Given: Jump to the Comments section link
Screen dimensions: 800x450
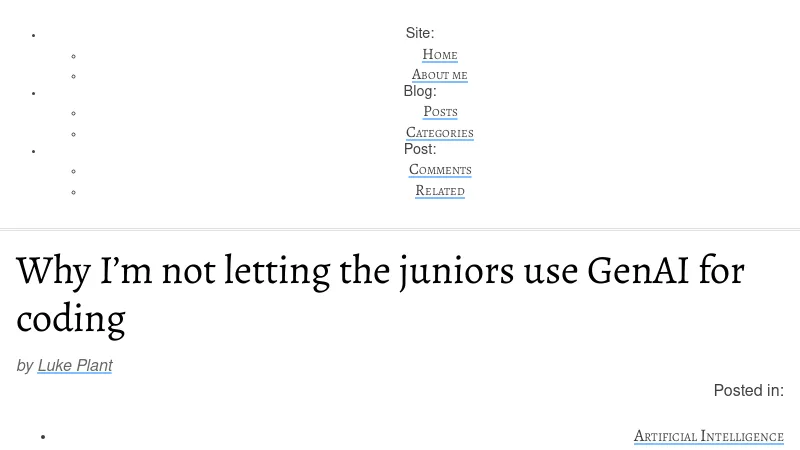Looking at the screenshot, I should tap(440, 170).
